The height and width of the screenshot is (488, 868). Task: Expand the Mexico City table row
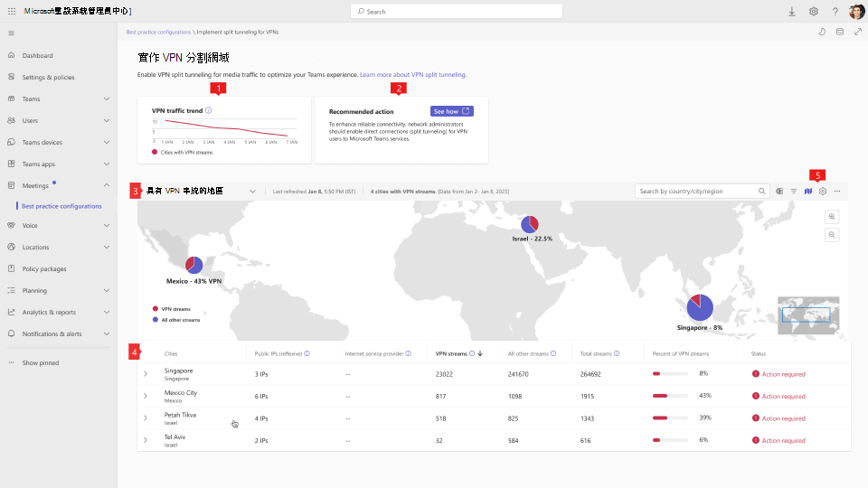[x=145, y=396]
